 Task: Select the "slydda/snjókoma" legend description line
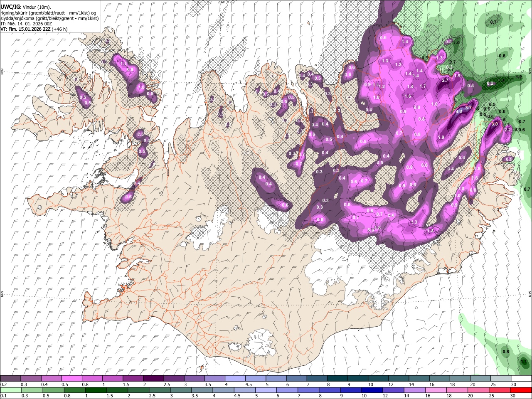[49, 19]
